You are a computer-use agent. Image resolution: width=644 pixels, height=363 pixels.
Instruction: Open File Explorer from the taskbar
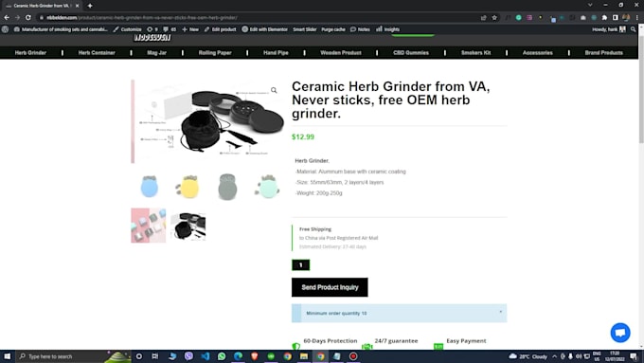(x=304, y=356)
